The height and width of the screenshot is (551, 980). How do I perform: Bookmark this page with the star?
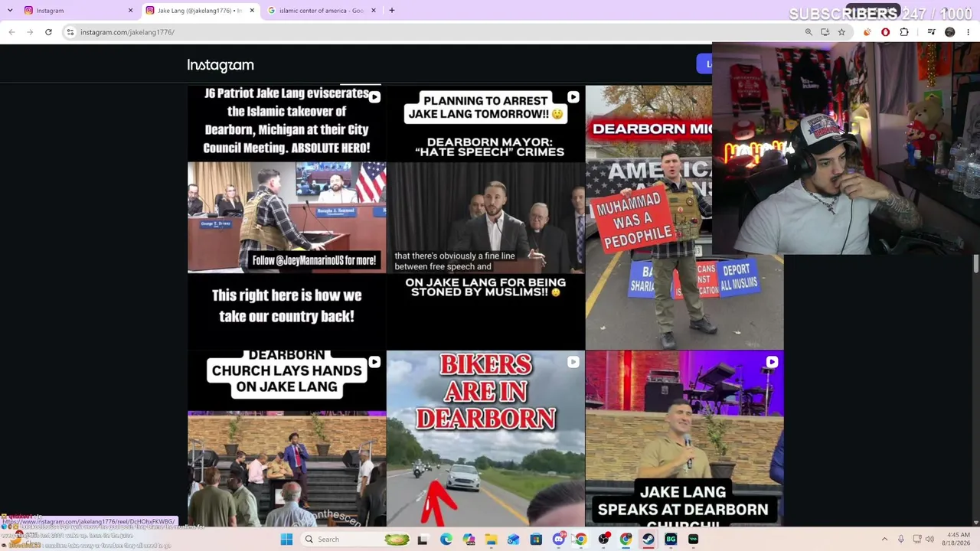pyautogui.click(x=841, y=32)
